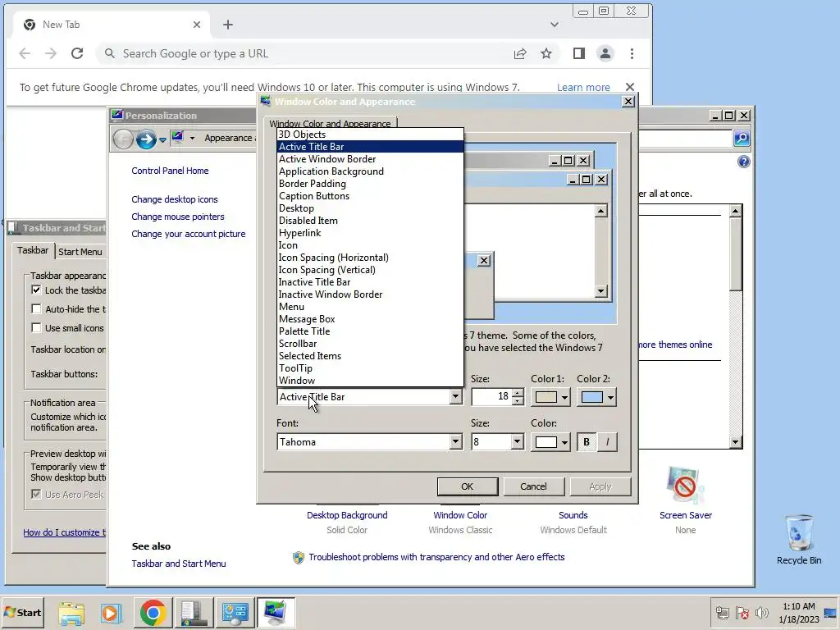Open Chrome profile avatar
This screenshot has width=840, height=630.
605,53
